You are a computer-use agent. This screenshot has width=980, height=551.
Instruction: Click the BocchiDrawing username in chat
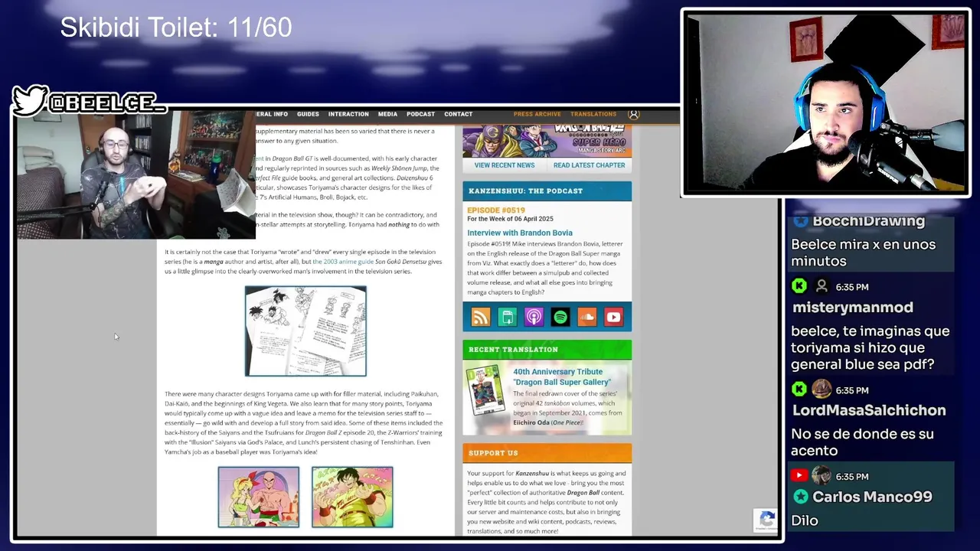868,221
